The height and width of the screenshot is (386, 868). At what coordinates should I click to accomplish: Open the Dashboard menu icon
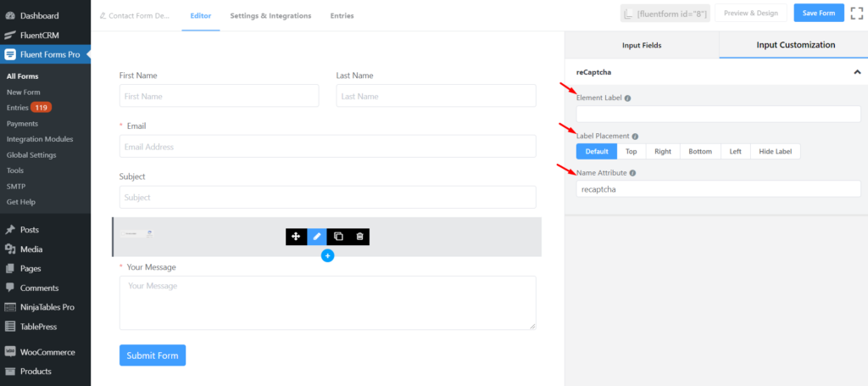tap(10, 16)
